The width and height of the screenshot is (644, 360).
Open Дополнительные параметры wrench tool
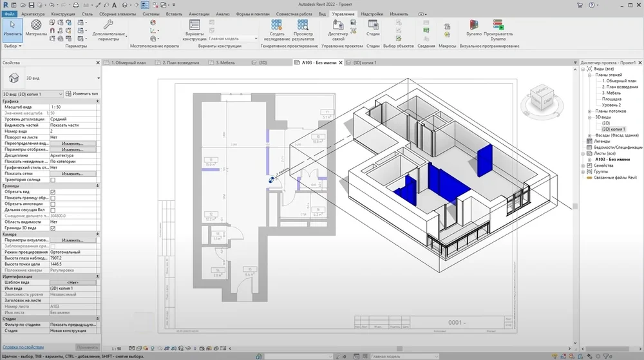pyautogui.click(x=108, y=30)
